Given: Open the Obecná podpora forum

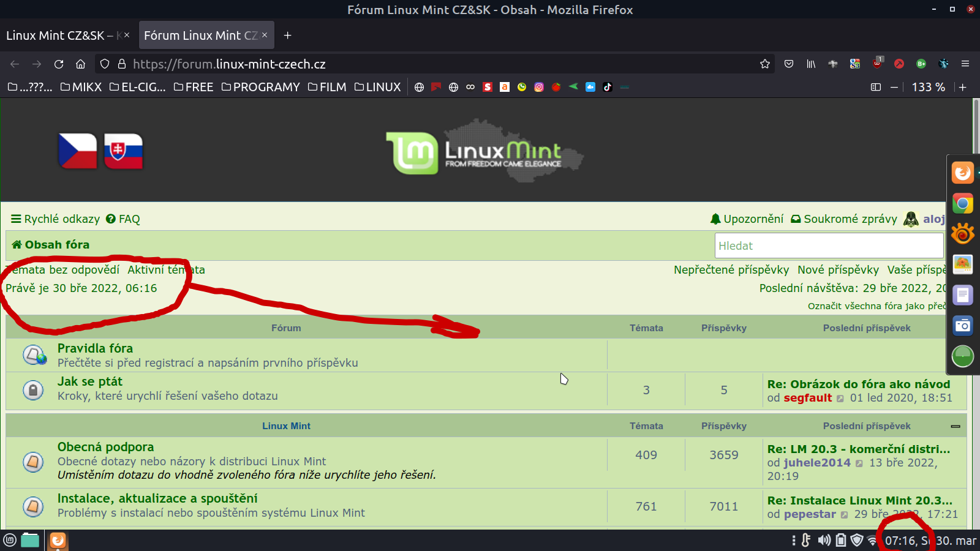Looking at the screenshot, I should point(105,447).
